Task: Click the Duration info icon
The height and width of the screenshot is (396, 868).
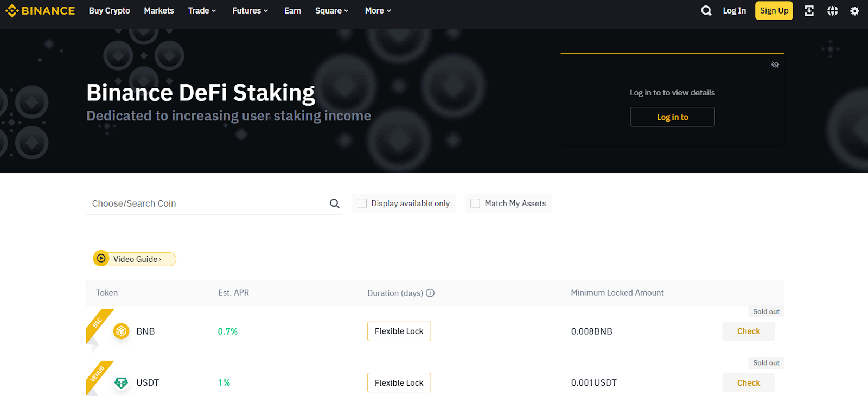Action: pyautogui.click(x=430, y=293)
